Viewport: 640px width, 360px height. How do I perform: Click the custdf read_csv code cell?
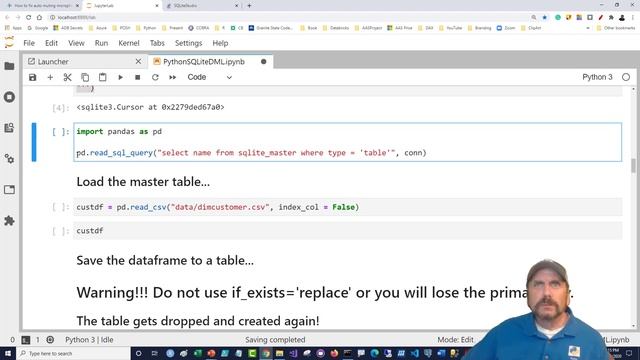click(x=347, y=207)
